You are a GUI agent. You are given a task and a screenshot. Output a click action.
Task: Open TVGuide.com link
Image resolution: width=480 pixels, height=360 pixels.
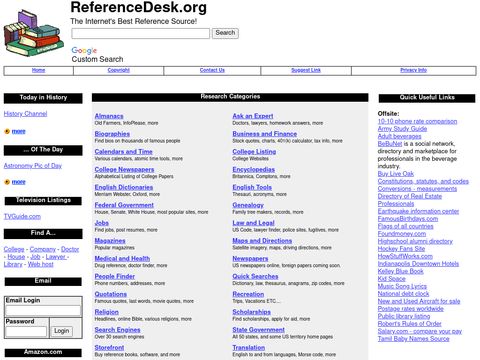point(22,216)
